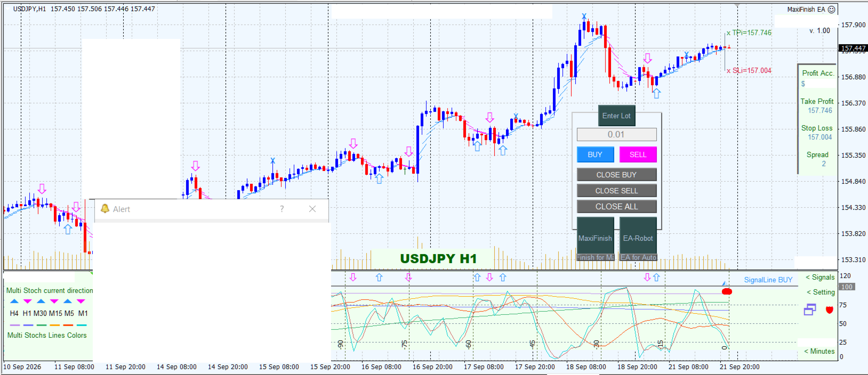Expand the Setting option in indicator panel
Viewport: 868px width, 375px height.
[821, 292]
